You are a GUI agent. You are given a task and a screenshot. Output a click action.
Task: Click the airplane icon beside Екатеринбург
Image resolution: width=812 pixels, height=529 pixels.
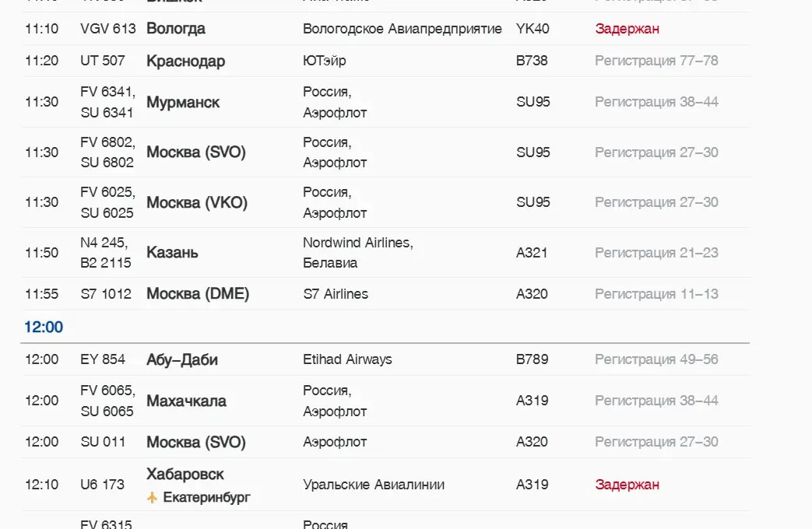(x=152, y=497)
